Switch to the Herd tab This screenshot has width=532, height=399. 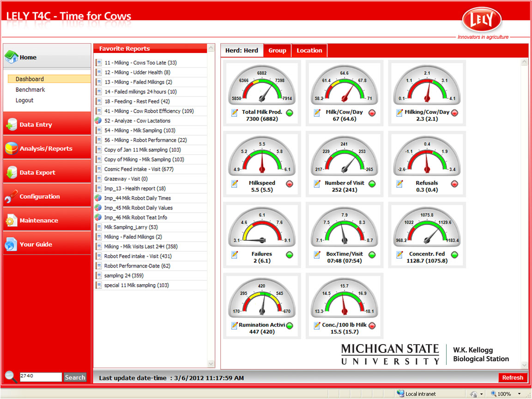coord(242,51)
